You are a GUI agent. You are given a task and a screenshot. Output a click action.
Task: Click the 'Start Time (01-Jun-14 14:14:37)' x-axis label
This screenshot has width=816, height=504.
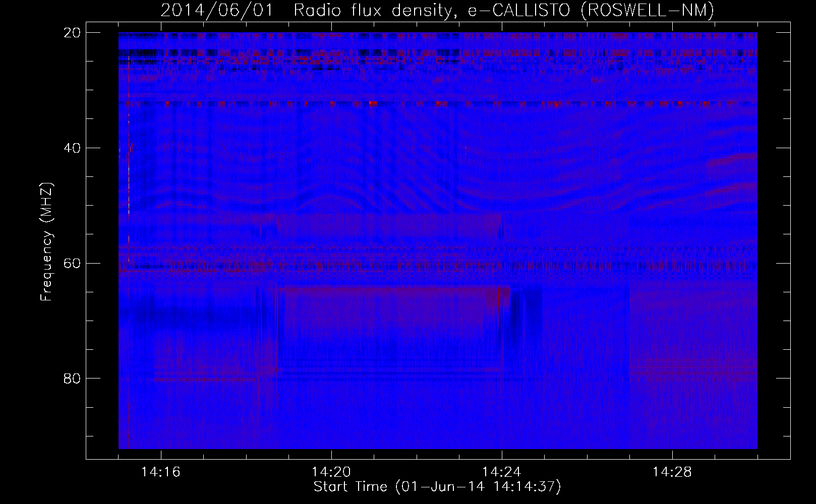(x=437, y=487)
